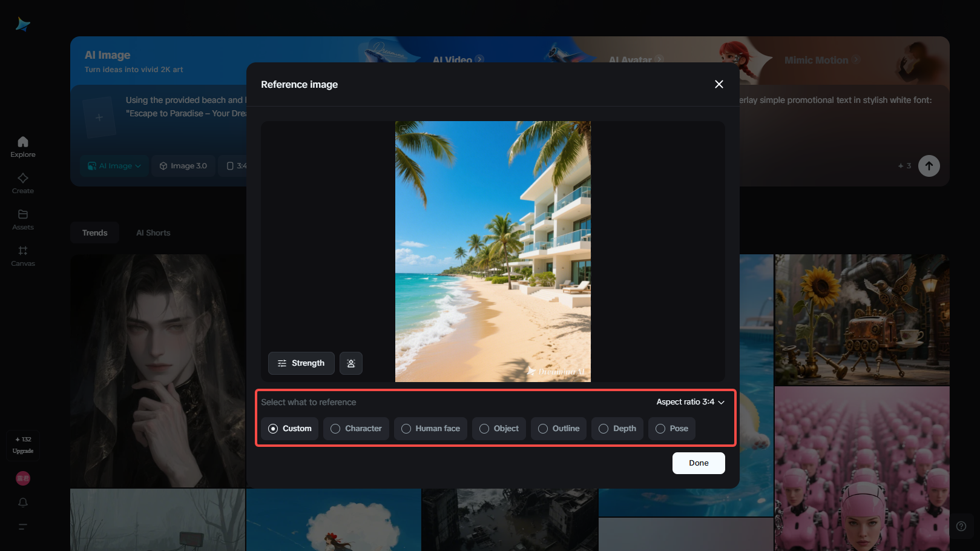Select the AI Image banner tab

pos(108,55)
